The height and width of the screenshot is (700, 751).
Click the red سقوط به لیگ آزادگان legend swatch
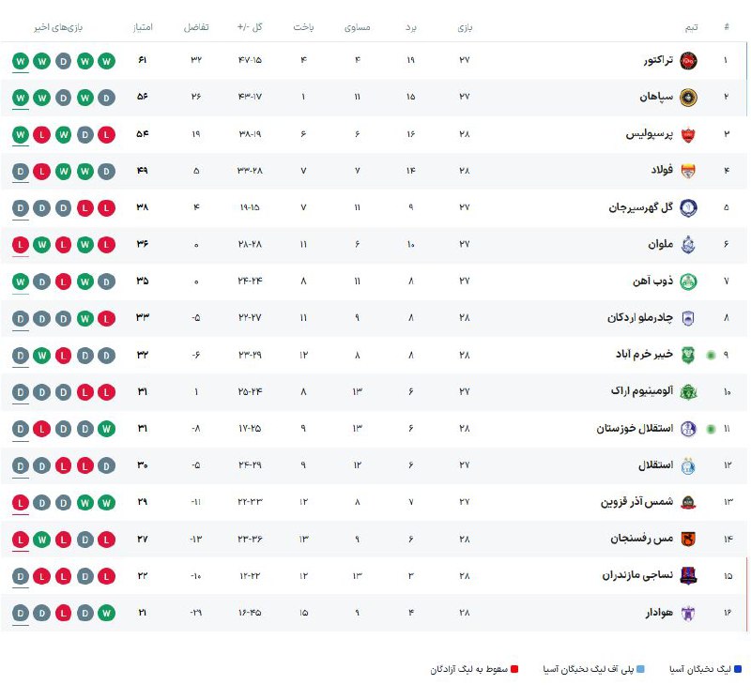(x=514, y=670)
